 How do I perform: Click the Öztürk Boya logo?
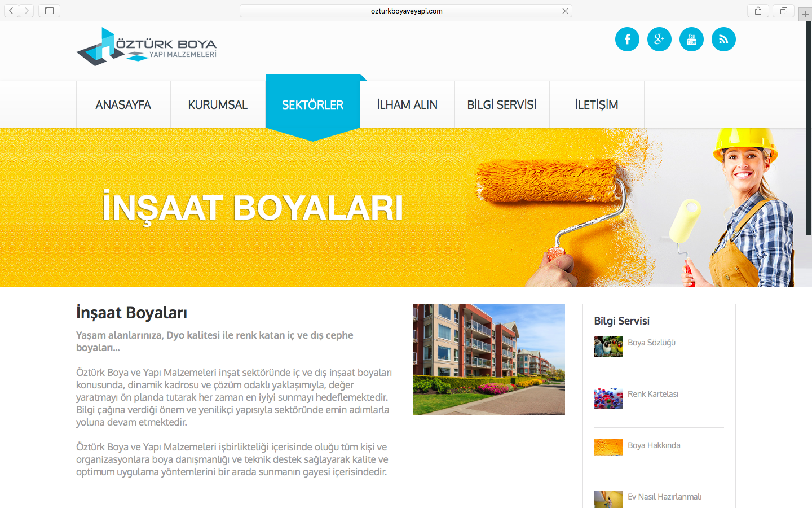(147, 46)
